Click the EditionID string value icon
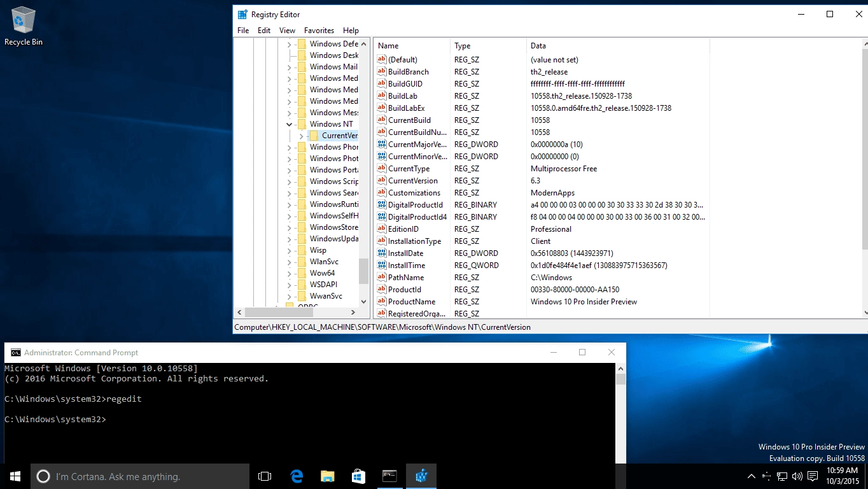 382,229
